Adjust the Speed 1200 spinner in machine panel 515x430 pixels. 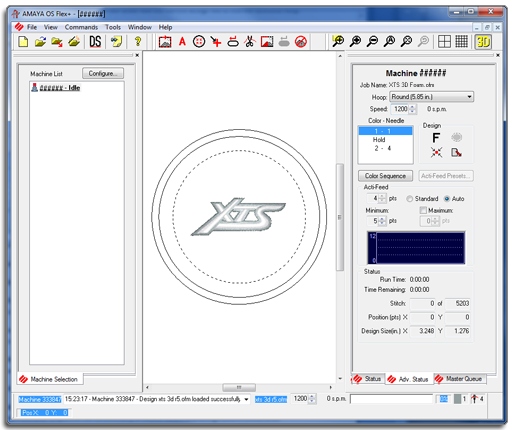click(412, 109)
